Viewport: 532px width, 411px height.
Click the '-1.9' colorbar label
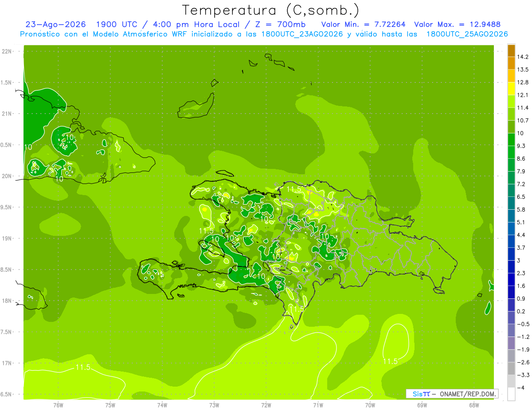tap(523, 349)
